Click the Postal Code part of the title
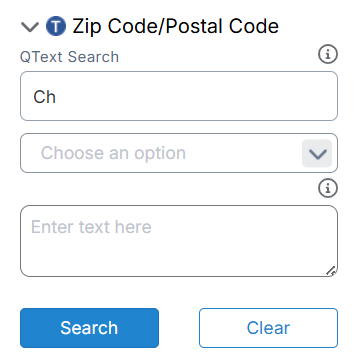The width and height of the screenshot is (364, 362). pos(222,26)
